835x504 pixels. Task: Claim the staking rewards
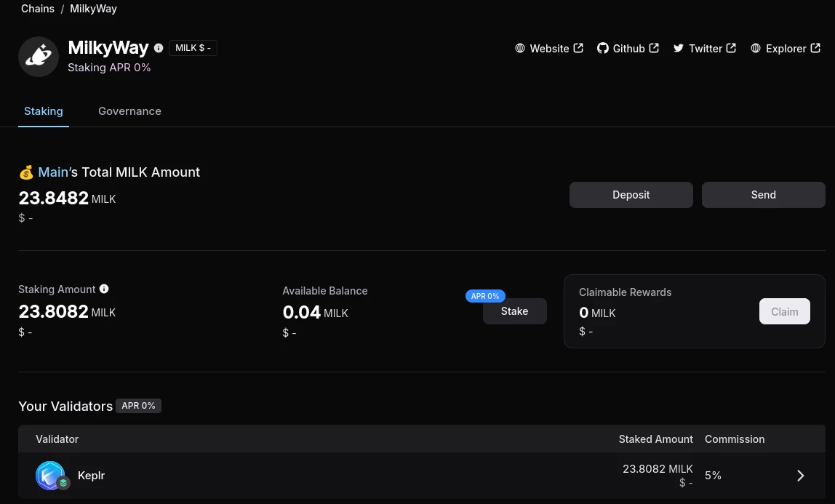click(x=784, y=311)
